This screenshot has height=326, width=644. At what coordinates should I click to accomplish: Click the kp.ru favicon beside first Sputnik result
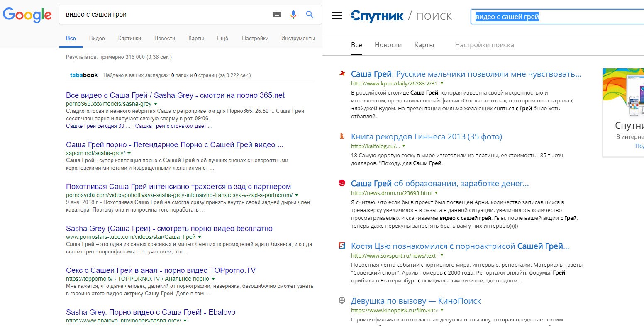click(342, 74)
